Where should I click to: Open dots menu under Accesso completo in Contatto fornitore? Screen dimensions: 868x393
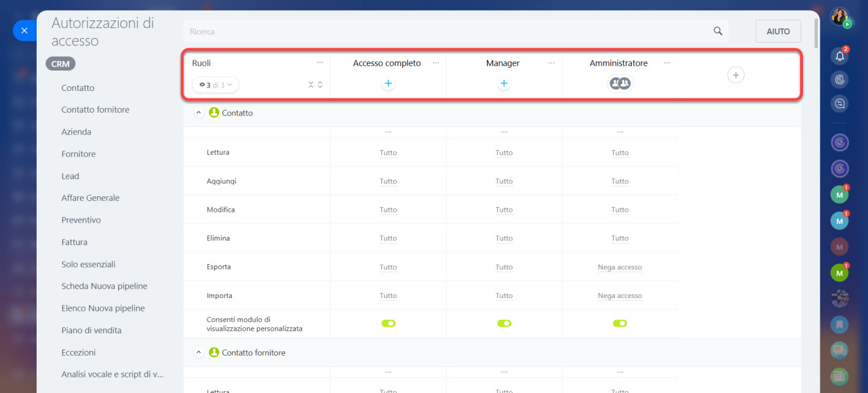click(x=388, y=372)
